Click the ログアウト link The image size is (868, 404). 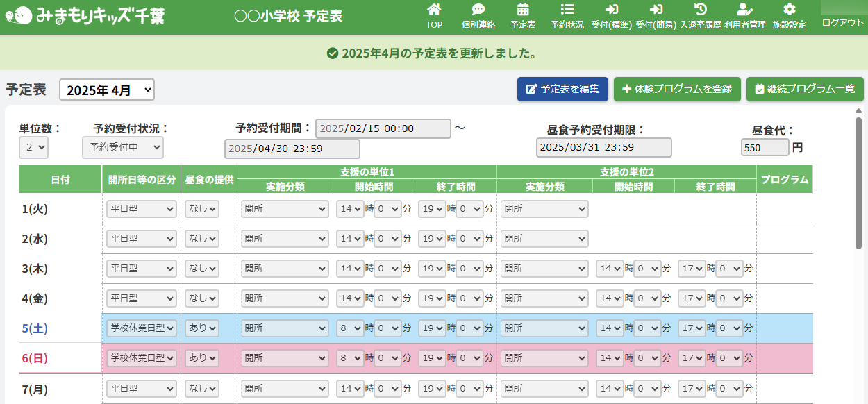(842, 22)
